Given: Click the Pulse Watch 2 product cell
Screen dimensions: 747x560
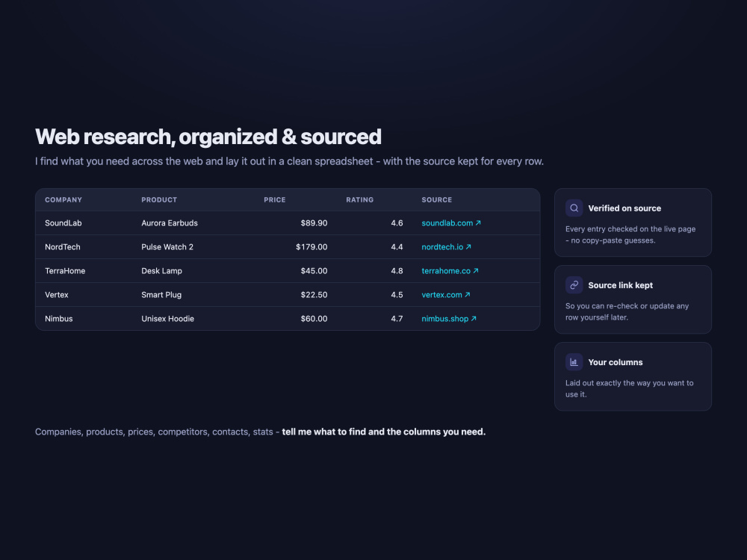Looking at the screenshot, I should coord(167,246).
